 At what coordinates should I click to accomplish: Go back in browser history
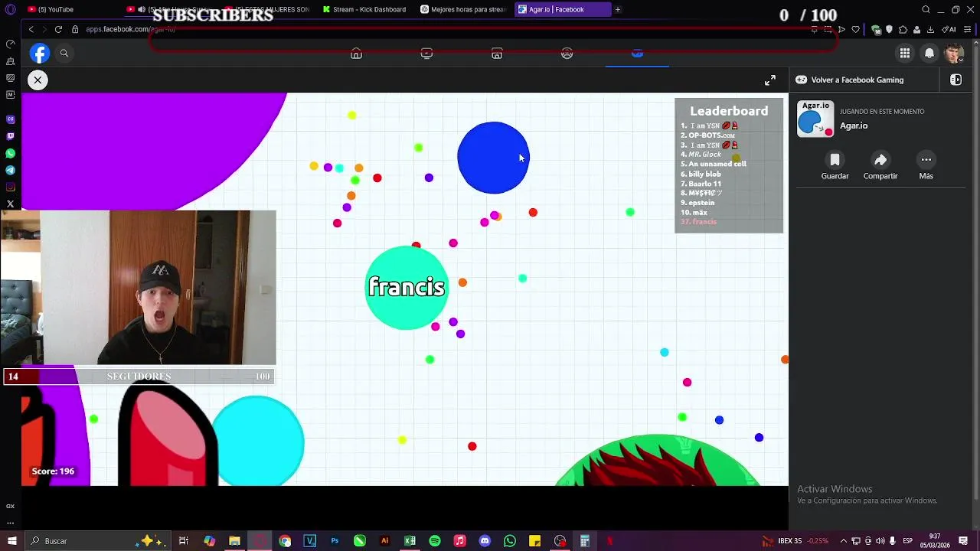(x=31, y=29)
